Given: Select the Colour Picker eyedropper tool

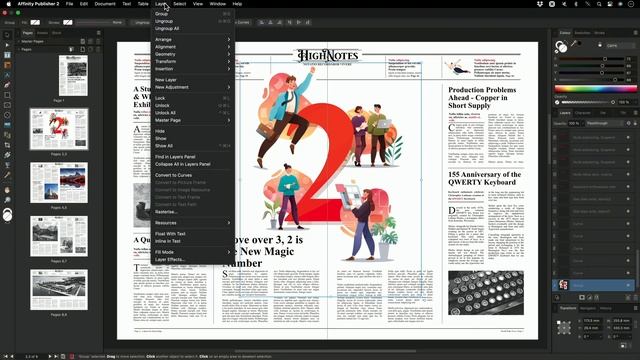Looking at the screenshot, I should (7, 175).
